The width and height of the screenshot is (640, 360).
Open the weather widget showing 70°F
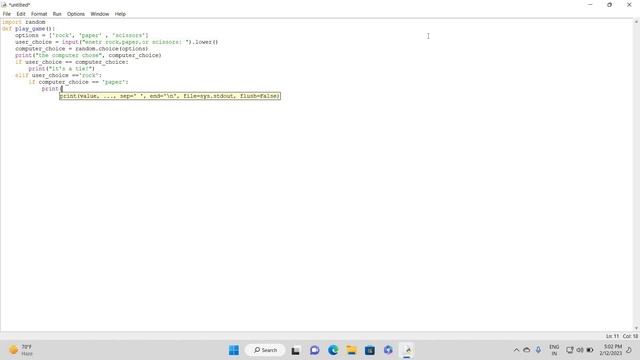click(21, 350)
